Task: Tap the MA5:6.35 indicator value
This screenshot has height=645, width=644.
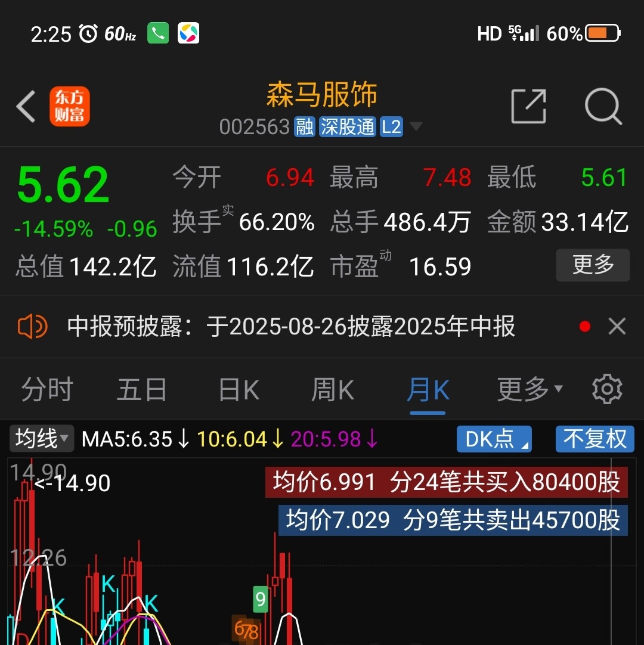Action: tap(135, 439)
